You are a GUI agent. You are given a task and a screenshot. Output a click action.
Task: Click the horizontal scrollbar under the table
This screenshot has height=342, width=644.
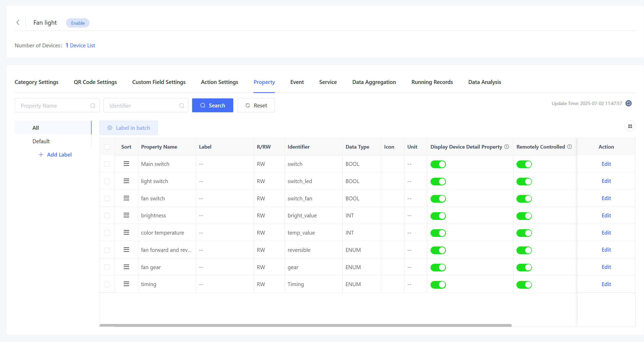pos(305,326)
